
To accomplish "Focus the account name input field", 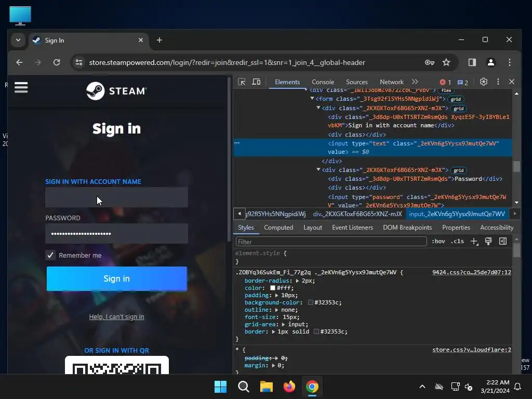I will (x=116, y=197).
